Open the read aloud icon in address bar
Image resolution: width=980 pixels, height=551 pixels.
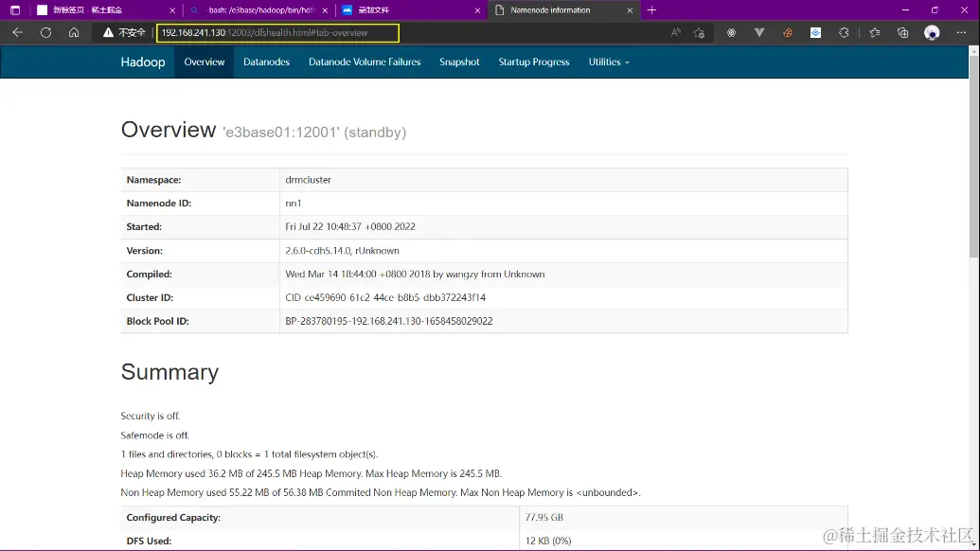coord(676,32)
